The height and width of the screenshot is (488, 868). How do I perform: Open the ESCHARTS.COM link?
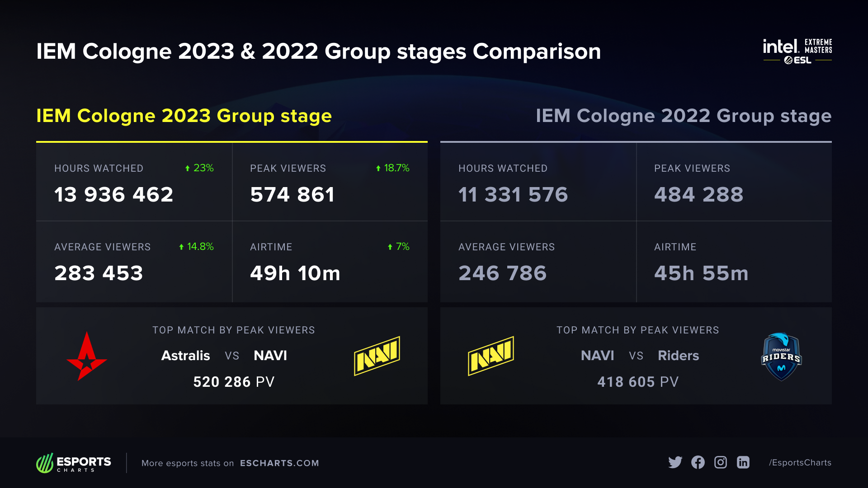[279, 463]
